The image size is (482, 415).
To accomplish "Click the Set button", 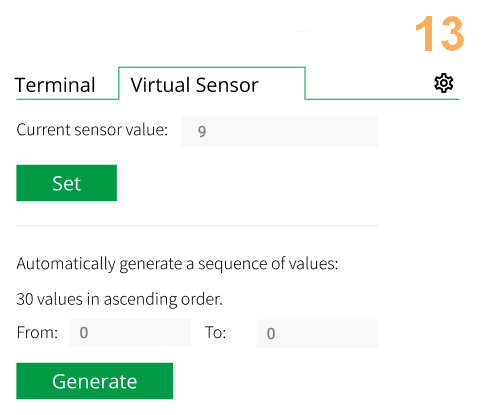I will 67,183.
